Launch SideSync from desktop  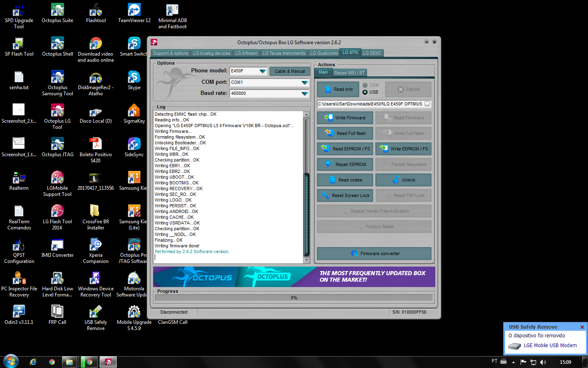[x=134, y=147]
